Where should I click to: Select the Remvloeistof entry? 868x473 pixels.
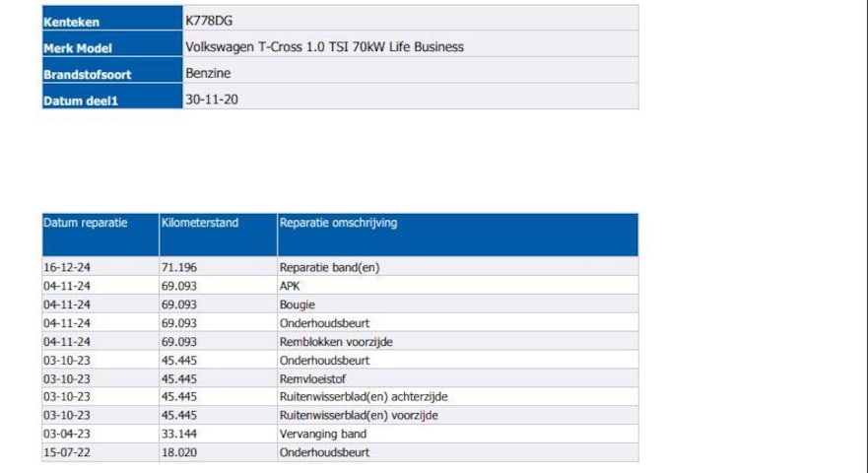(x=313, y=378)
